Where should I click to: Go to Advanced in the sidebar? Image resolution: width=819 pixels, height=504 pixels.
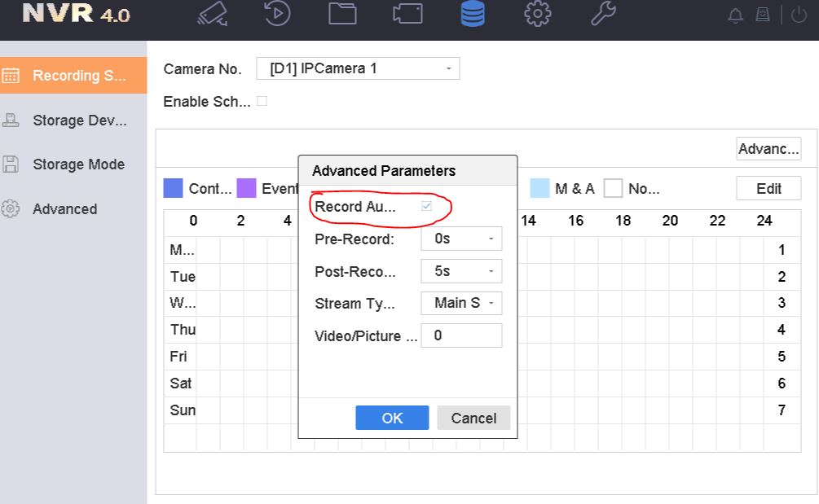pos(64,209)
